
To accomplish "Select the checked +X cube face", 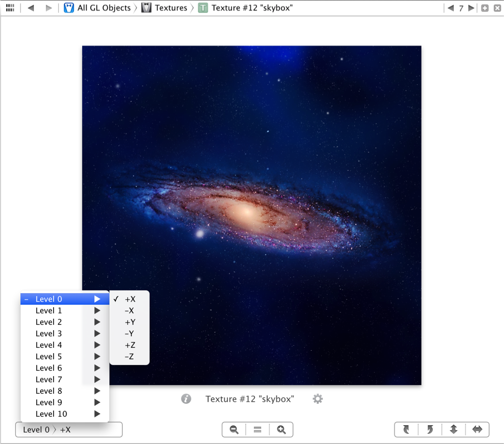I will [x=130, y=299].
